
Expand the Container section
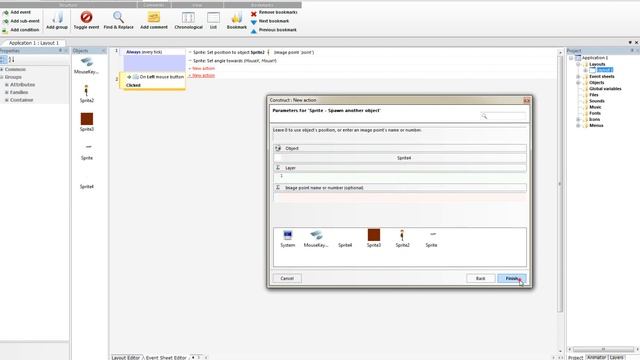[7, 100]
